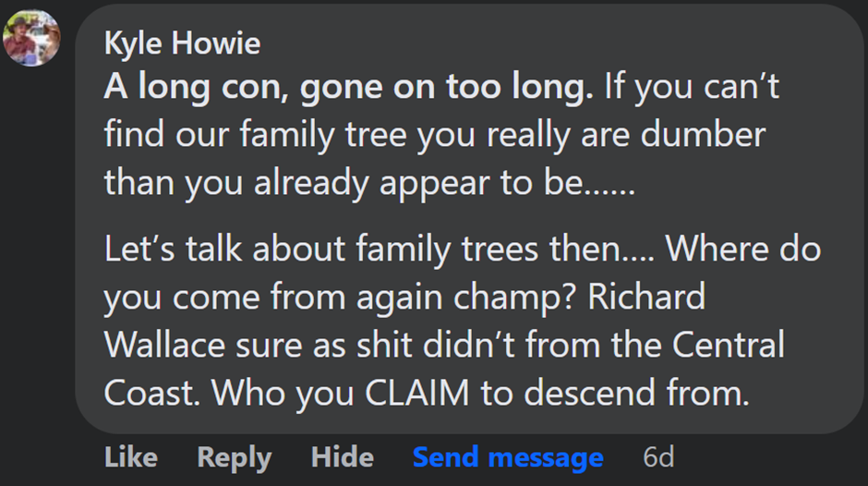Click the word "Coast." on the last line

151,394
